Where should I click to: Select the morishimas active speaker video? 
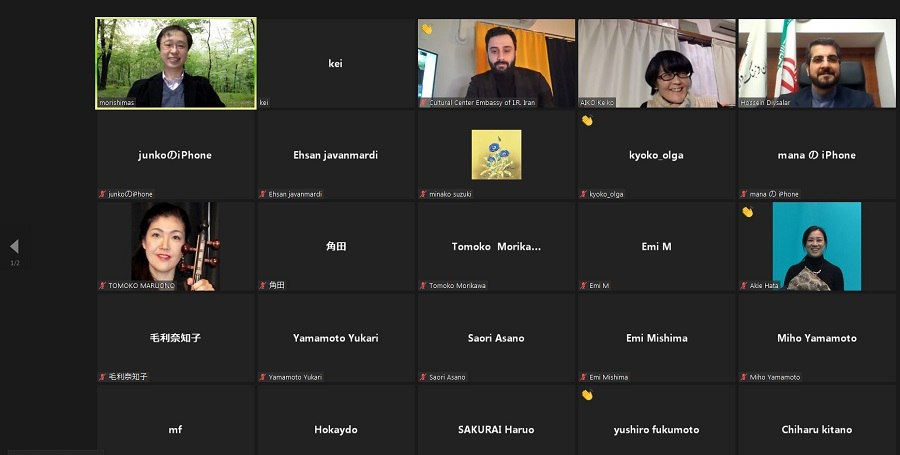[x=175, y=62]
